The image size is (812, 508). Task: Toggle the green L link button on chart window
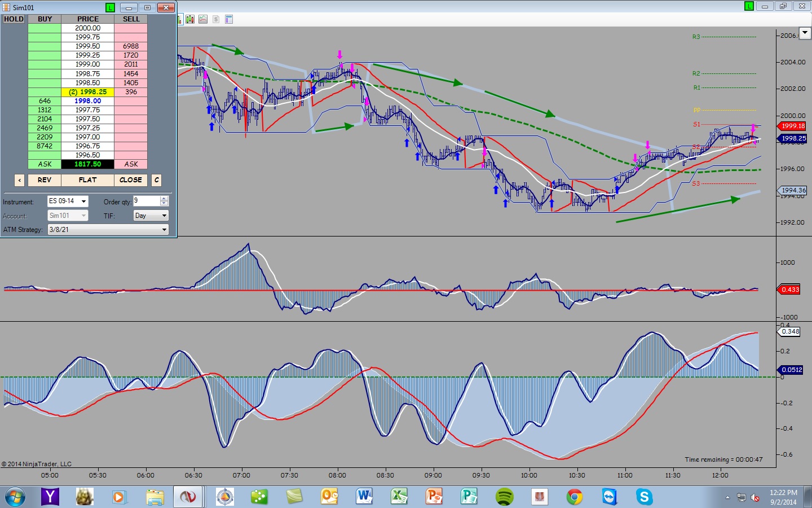point(749,6)
